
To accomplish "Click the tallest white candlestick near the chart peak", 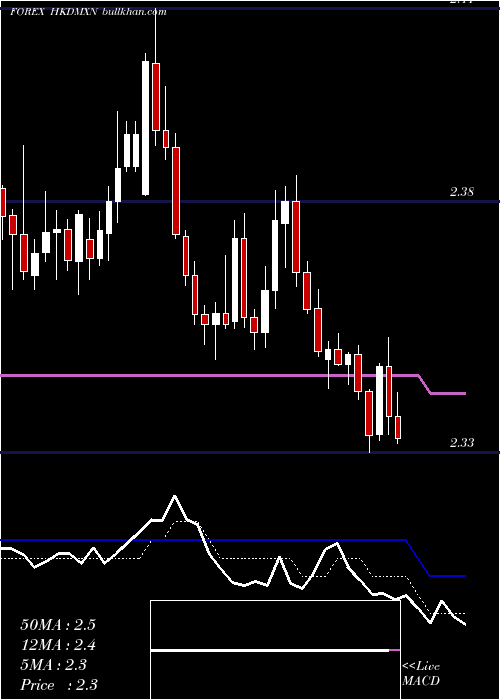I will (146, 128).
